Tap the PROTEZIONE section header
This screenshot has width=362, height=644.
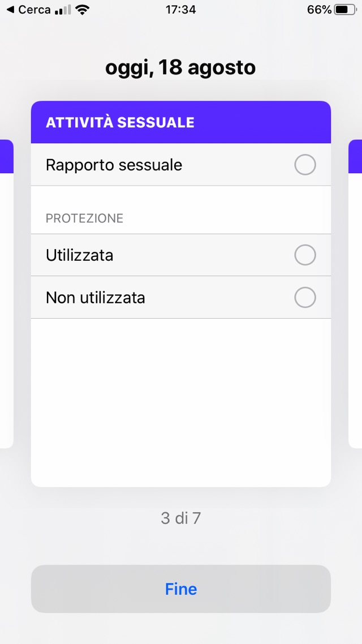pyautogui.click(x=84, y=218)
